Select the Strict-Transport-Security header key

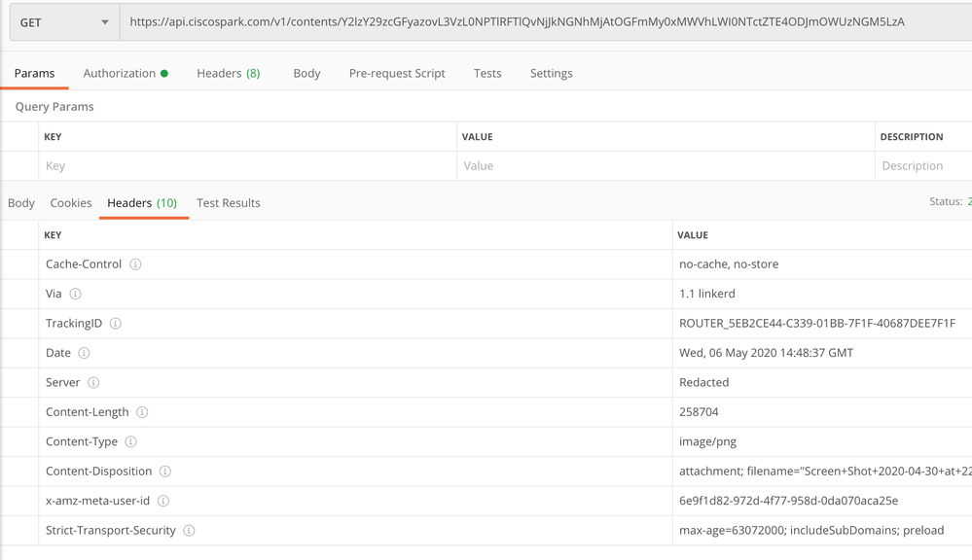110,531
